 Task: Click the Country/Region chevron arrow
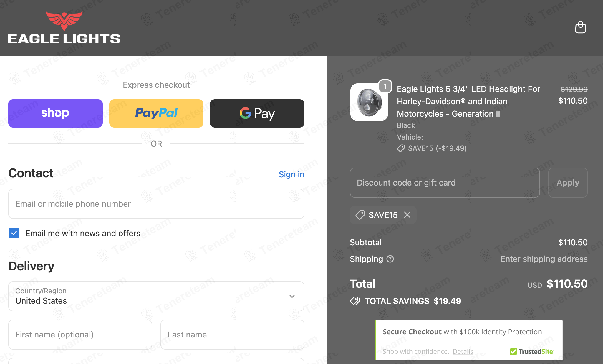[x=292, y=296]
